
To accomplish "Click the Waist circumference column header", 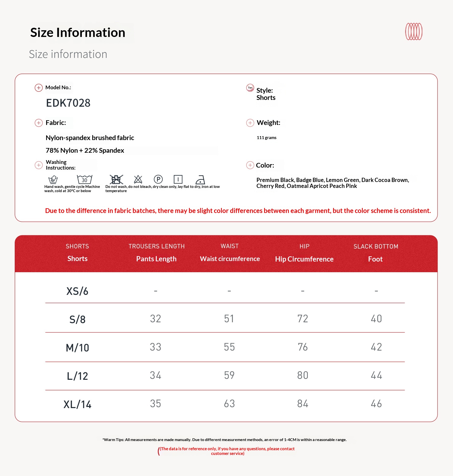I will [x=230, y=259].
